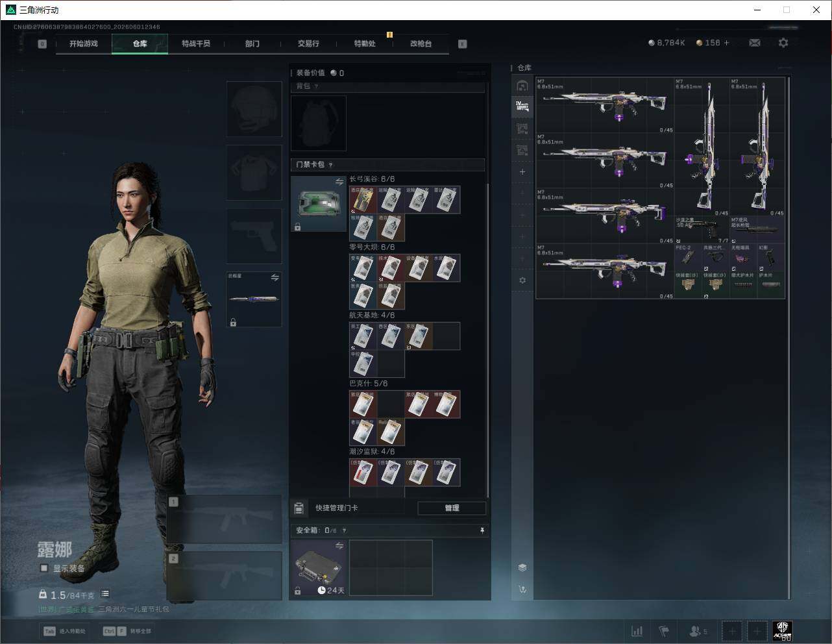Add a new stash container with plus
832x644 pixels.
click(522, 172)
